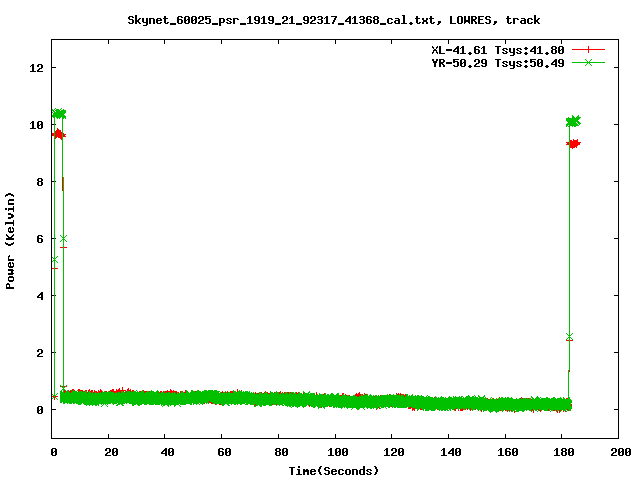Viewport: 640px width, 480px height.
Task: Click y-axis tick label 12
Action: (x=36, y=68)
